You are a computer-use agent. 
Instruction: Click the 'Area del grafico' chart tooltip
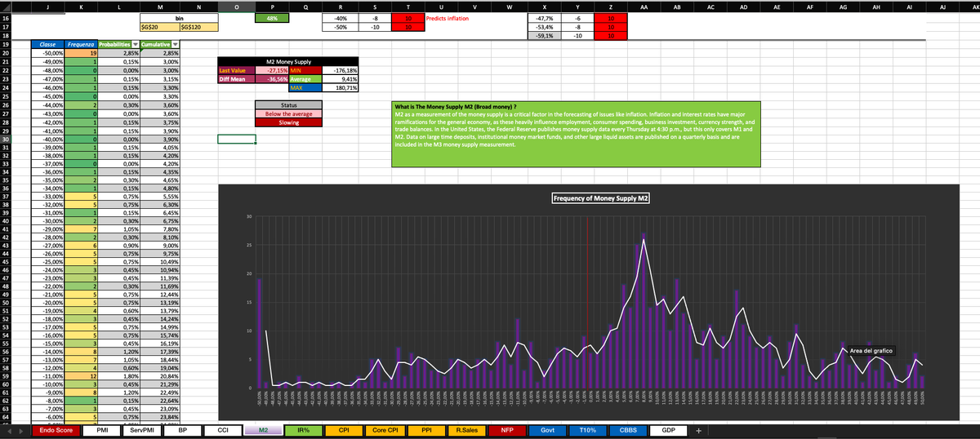[871, 350]
